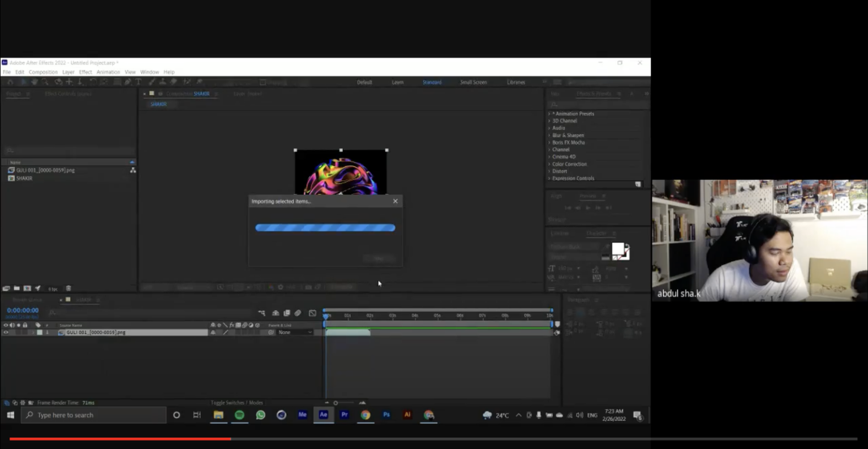868x449 pixels.
Task: Create a new folder in the Project panel
Action: [17, 288]
